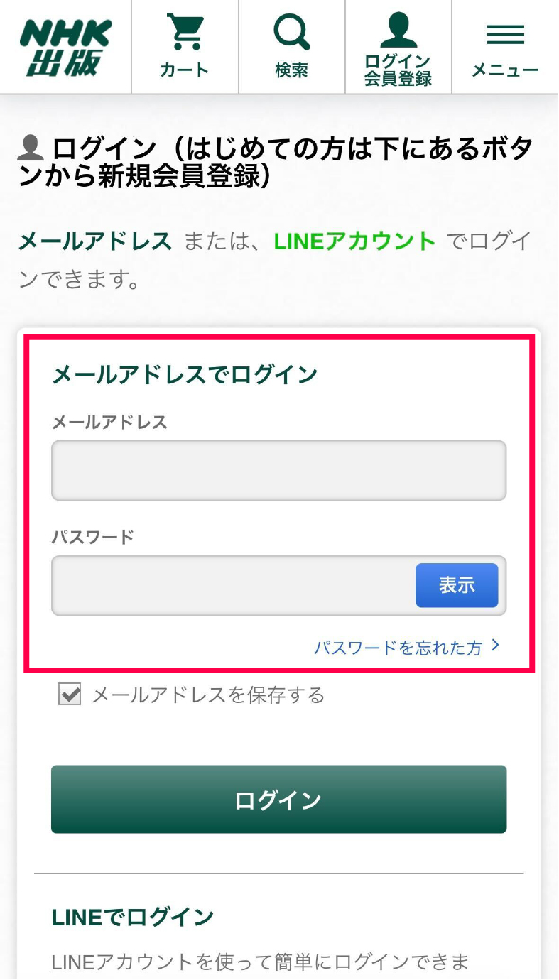Click inside the メールアドレス input field
Viewport: 559px width, 980px height.
tap(278, 470)
